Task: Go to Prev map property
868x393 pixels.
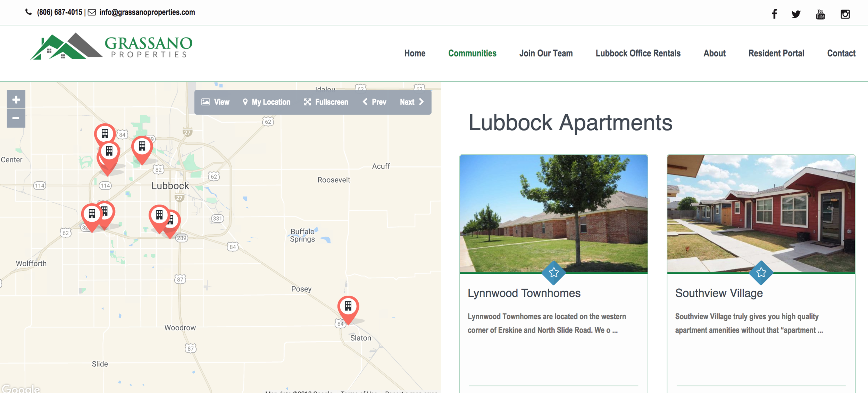Action: pos(374,102)
